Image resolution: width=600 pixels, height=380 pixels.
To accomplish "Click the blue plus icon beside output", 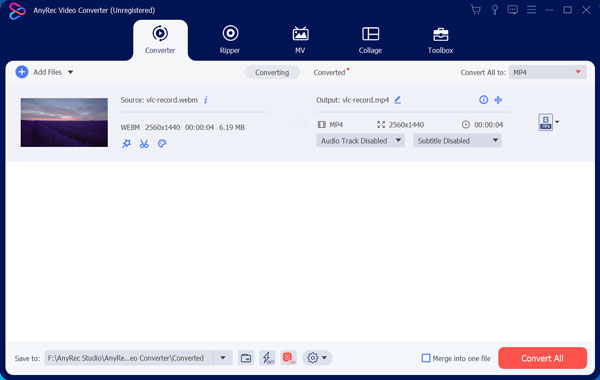I will [x=498, y=100].
